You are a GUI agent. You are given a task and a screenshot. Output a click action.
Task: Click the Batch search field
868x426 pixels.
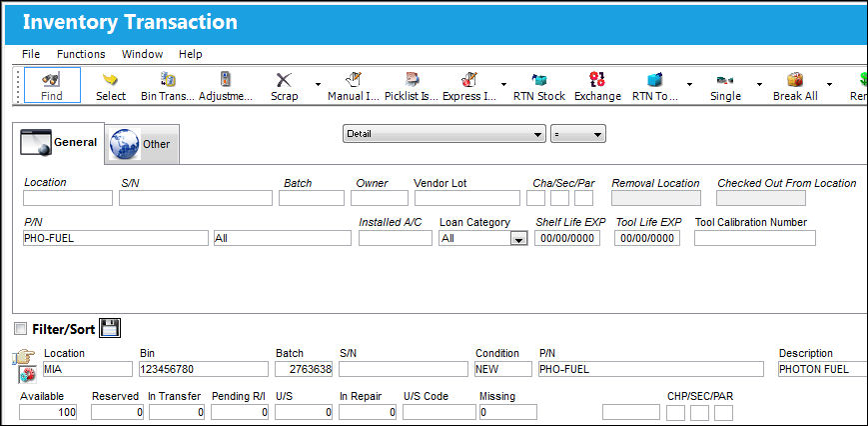(311, 198)
